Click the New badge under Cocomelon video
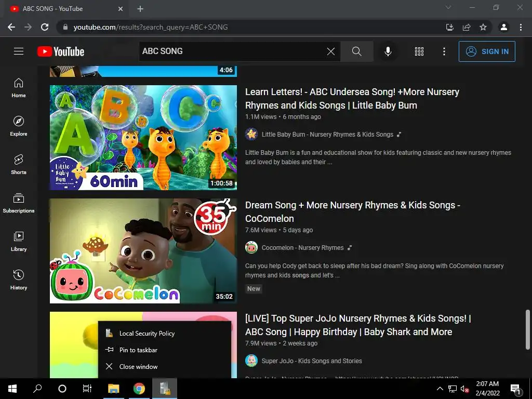This screenshot has width=532, height=399. pyautogui.click(x=254, y=289)
